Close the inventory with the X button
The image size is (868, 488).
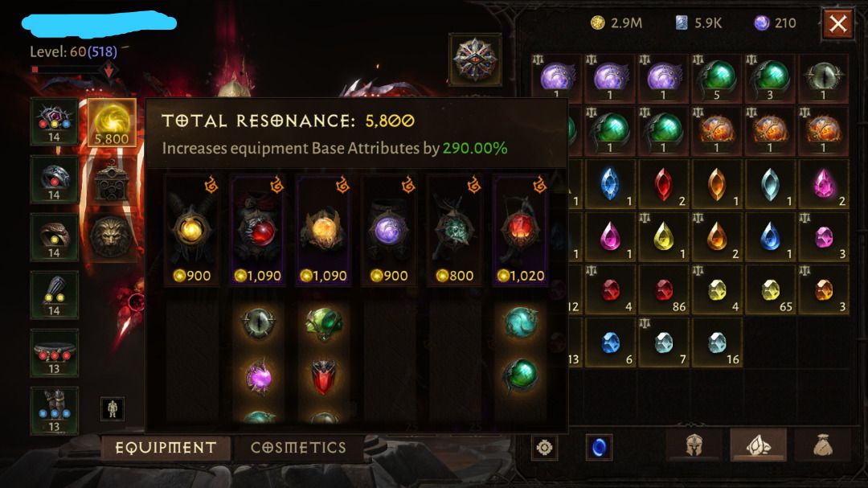coord(837,23)
